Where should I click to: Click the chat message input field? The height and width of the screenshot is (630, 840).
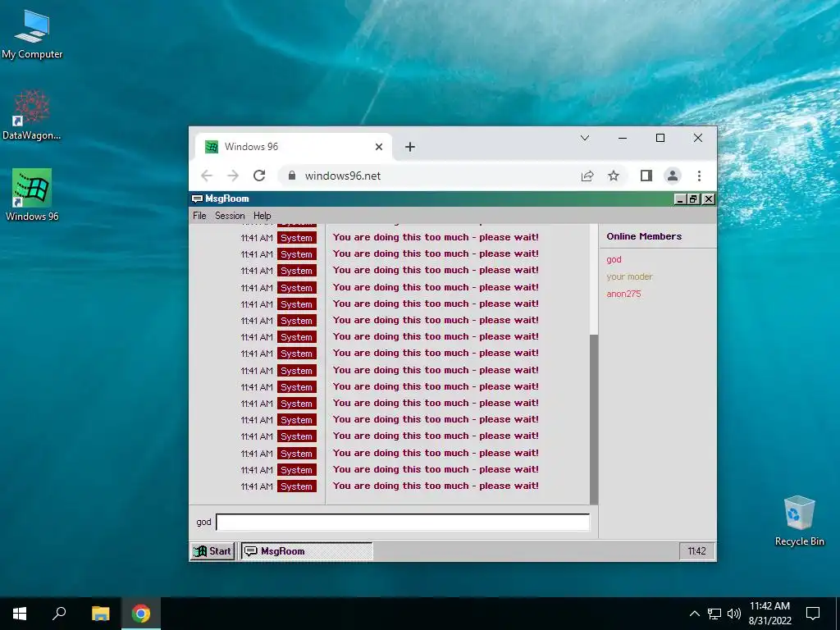(403, 522)
